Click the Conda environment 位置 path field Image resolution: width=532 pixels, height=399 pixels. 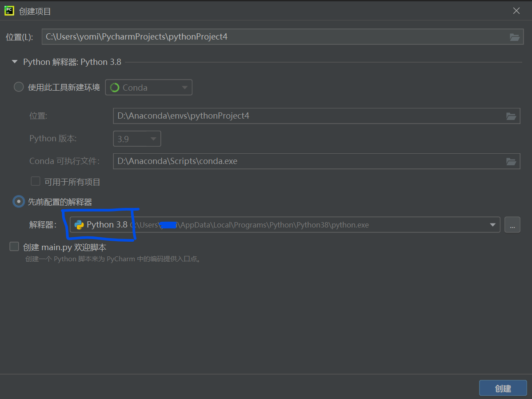tap(267, 116)
